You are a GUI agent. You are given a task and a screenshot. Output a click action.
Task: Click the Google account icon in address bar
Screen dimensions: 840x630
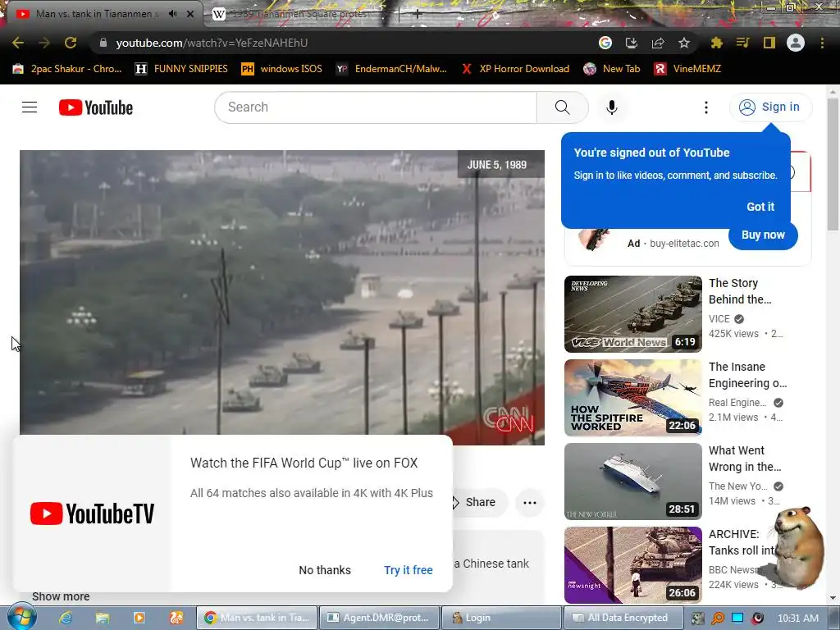pyautogui.click(x=605, y=43)
